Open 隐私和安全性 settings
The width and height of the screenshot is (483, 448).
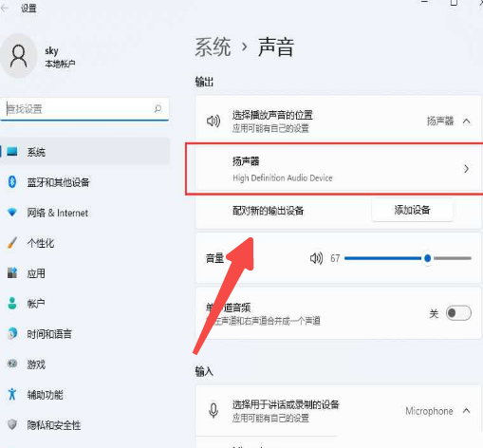(x=84, y=424)
